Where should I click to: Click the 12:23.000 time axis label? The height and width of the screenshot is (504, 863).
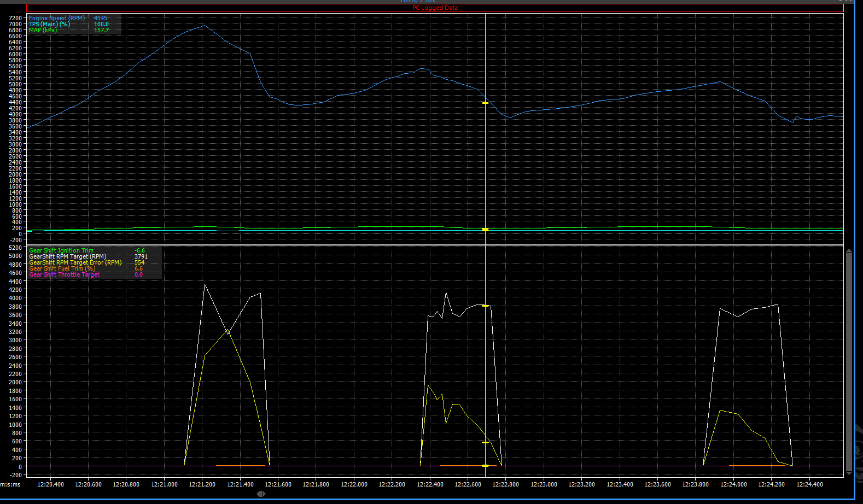[544, 484]
